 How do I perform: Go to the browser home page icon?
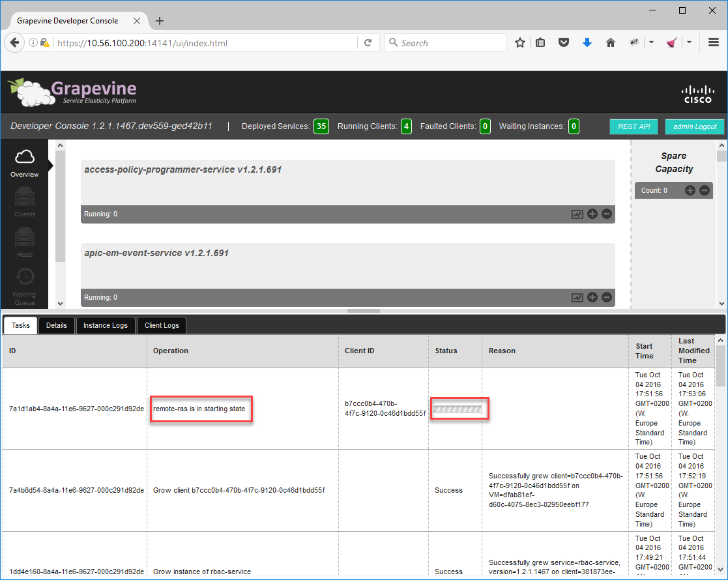[x=611, y=43]
